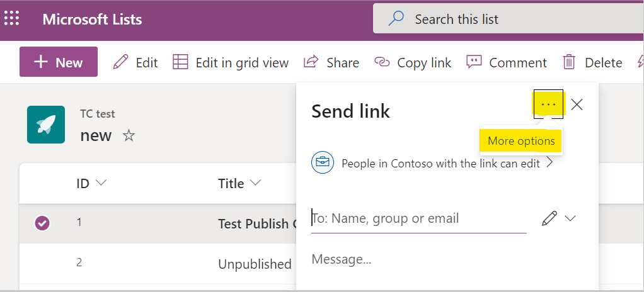Click ID cell value 2
Viewport: 644px width, 292px height.
click(79, 262)
